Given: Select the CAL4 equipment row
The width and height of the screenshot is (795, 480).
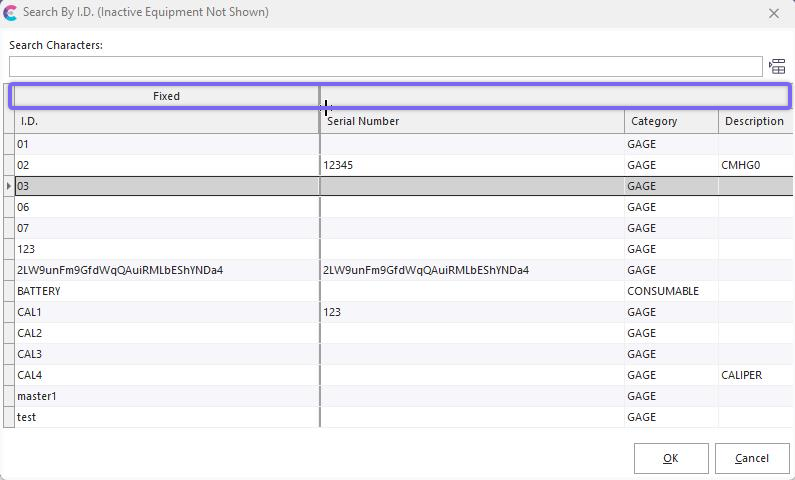Looking at the screenshot, I should pos(166,375).
